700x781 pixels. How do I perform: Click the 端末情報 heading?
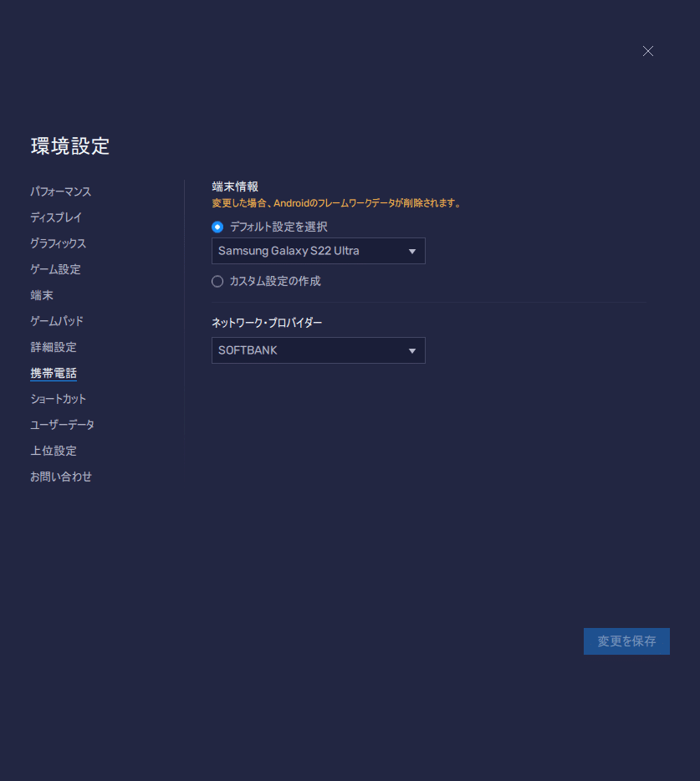pyautogui.click(x=235, y=186)
